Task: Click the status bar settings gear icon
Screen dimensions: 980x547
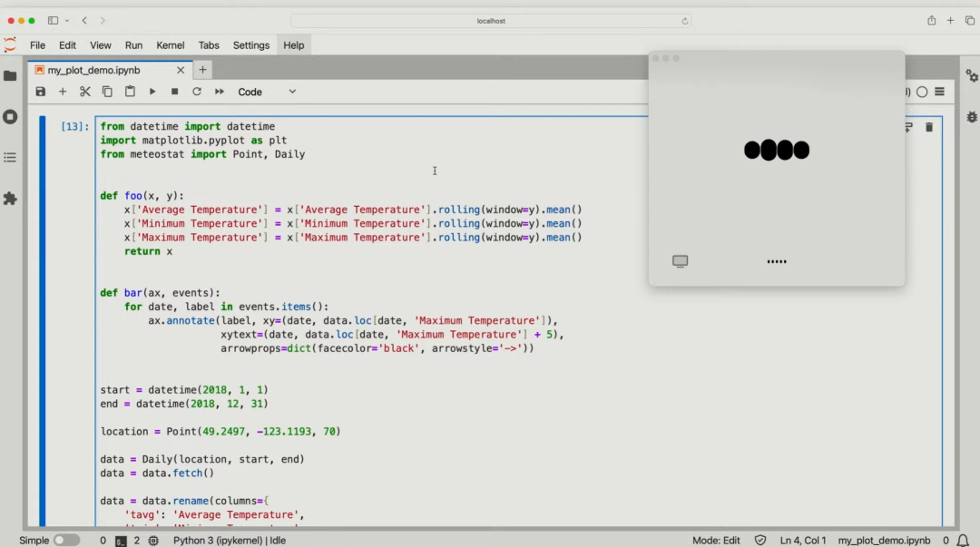Action: pos(153,540)
